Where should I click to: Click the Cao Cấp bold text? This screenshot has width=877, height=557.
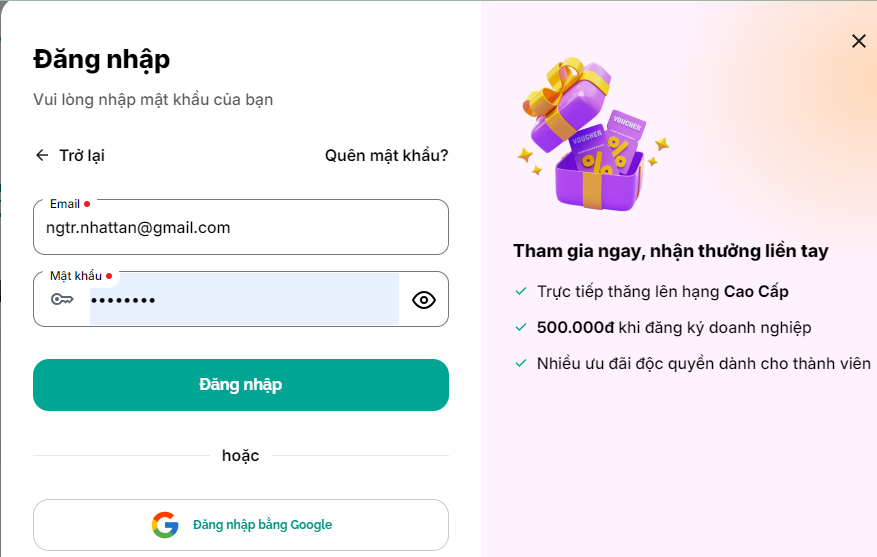click(756, 291)
